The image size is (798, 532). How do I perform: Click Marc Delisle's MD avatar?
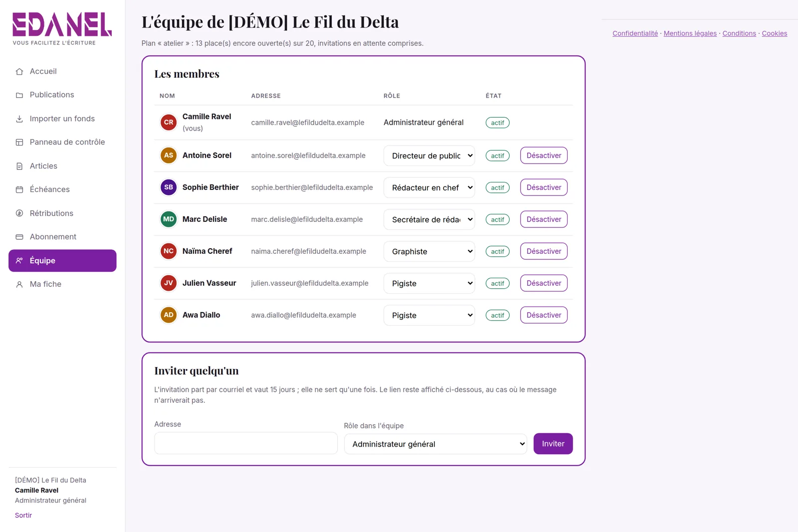169,219
